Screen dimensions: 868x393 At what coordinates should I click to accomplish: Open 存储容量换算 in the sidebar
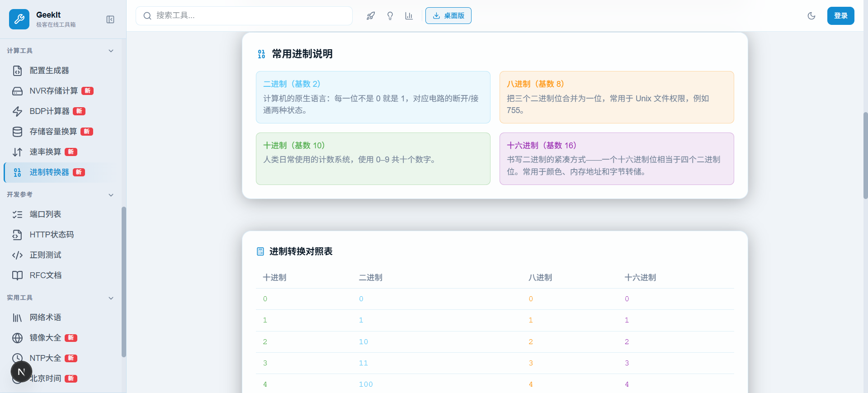(x=61, y=132)
